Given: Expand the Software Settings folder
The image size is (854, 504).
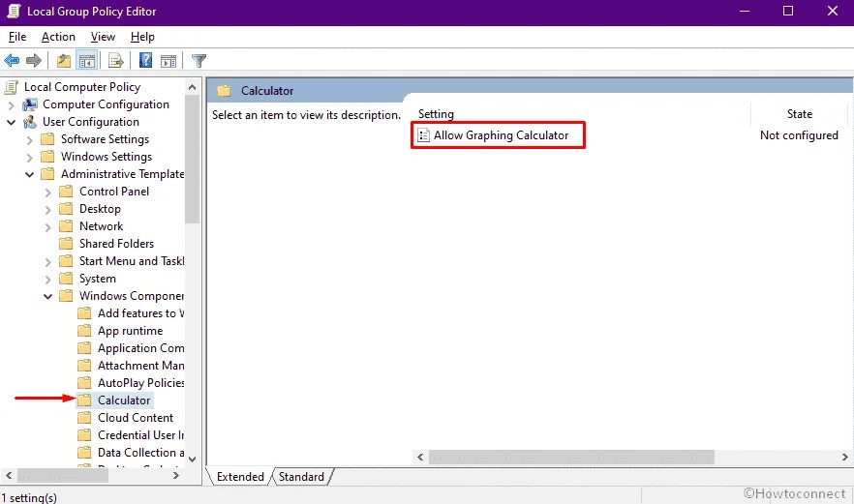Looking at the screenshot, I should click(x=29, y=140).
